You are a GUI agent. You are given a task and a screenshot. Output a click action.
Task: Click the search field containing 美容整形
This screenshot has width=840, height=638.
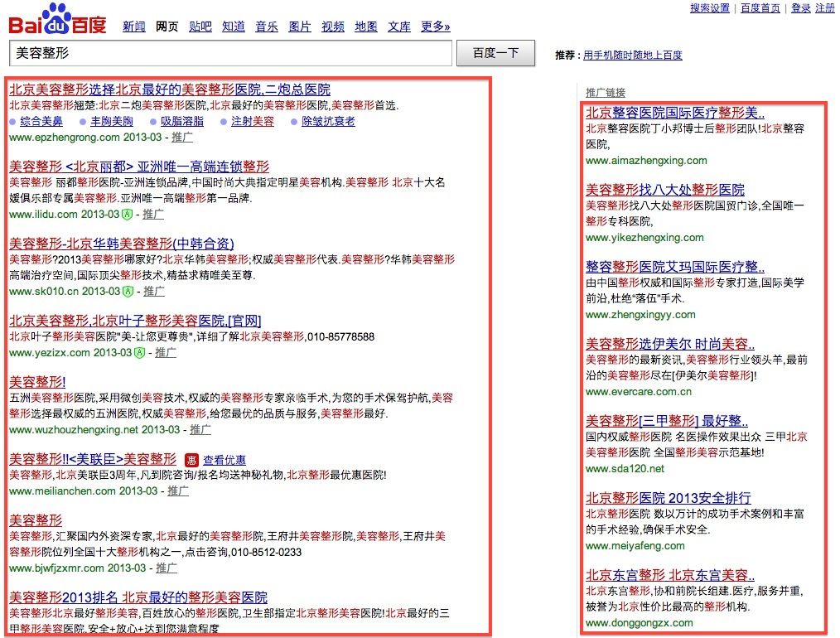tap(230, 53)
